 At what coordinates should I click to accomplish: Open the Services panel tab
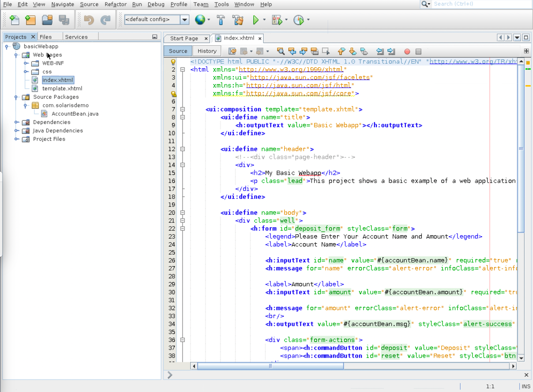[x=76, y=37]
